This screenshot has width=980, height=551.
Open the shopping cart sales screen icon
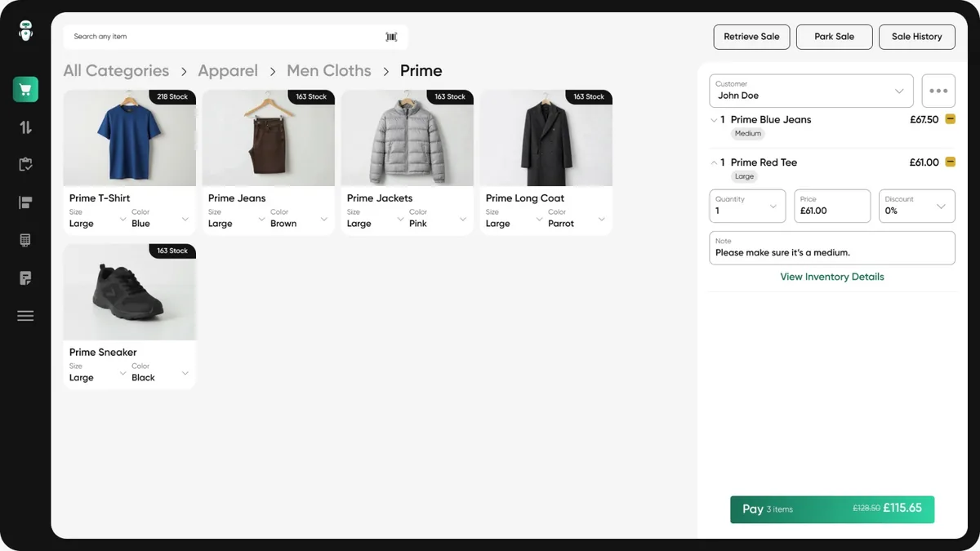25,90
